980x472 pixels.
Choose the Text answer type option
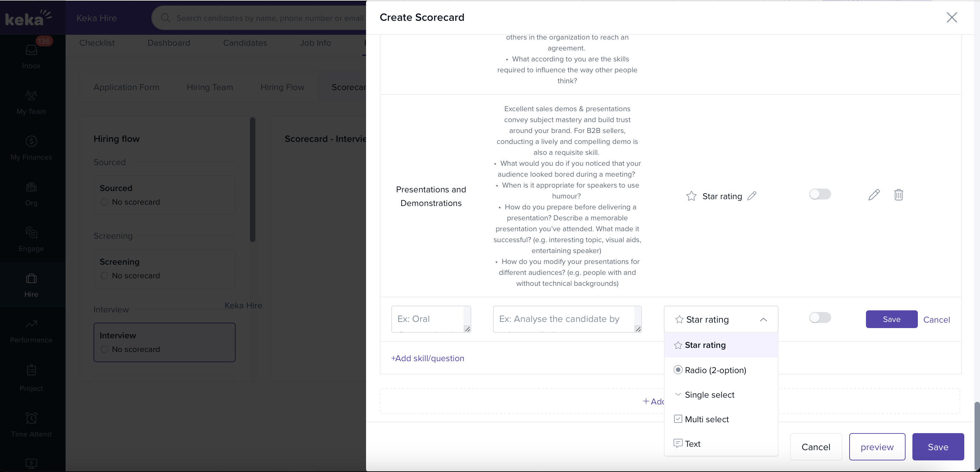tap(692, 444)
